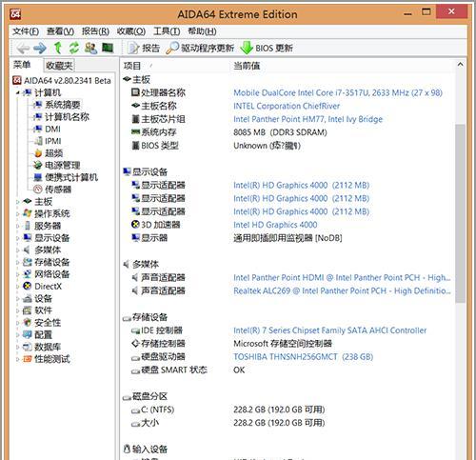The height and width of the screenshot is (460, 476).
Task: Expand the 存储设备 tree node
Action: pyautogui.click(x=18, y=262)
